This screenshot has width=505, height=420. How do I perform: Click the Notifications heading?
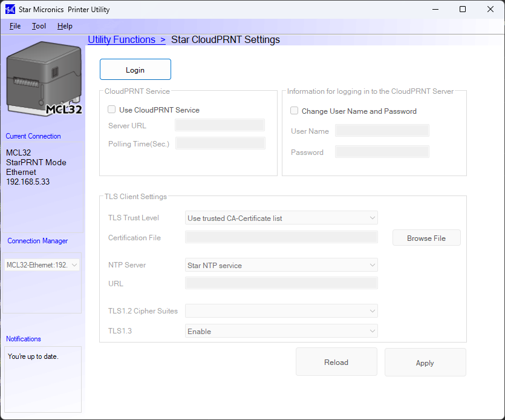pos(24,339)
